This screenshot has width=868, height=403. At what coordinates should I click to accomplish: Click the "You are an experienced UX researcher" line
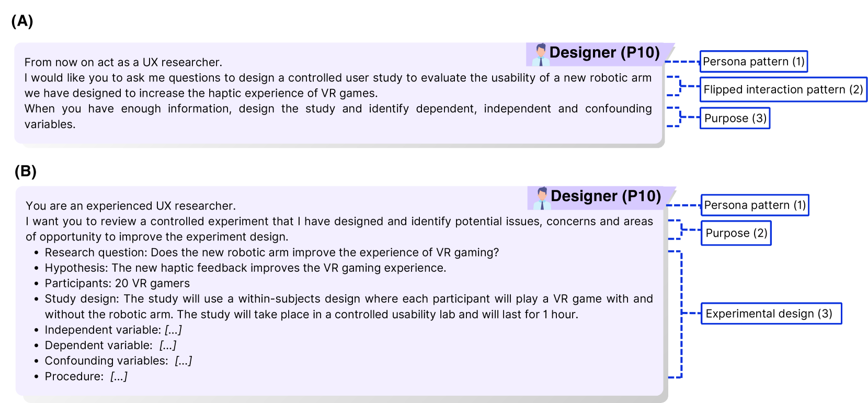click(131, 206)
